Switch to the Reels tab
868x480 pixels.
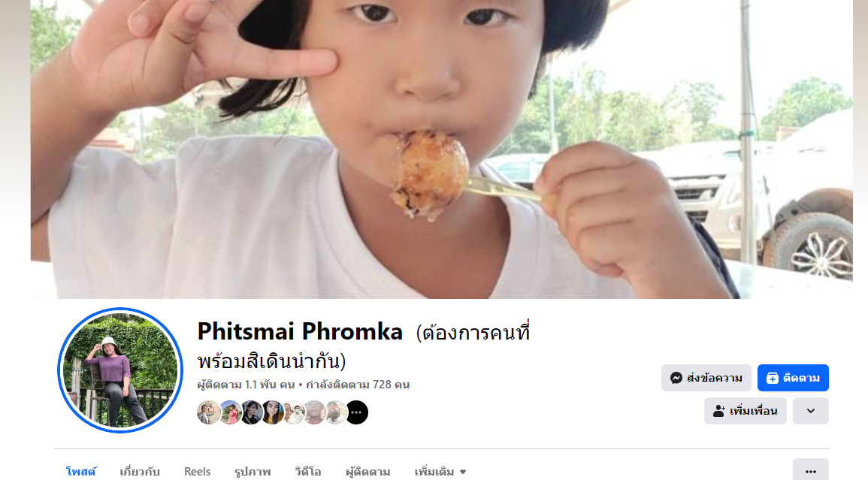(197, 472)
